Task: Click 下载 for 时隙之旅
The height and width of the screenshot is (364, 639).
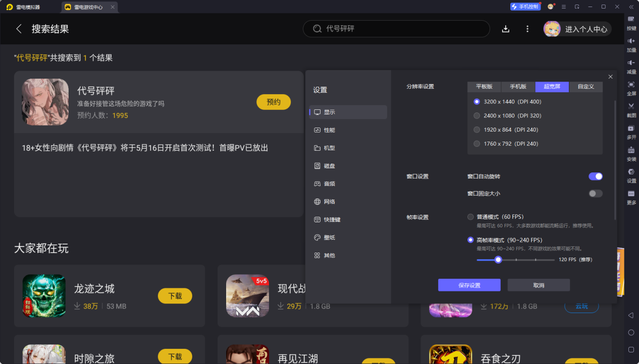Action: coord(175,356)
